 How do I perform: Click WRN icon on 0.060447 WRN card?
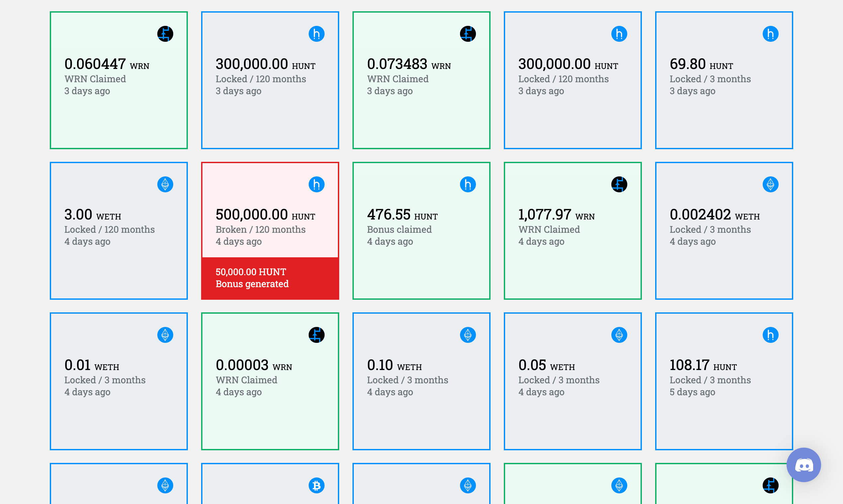pyautogui.click(x=165, y=34)
